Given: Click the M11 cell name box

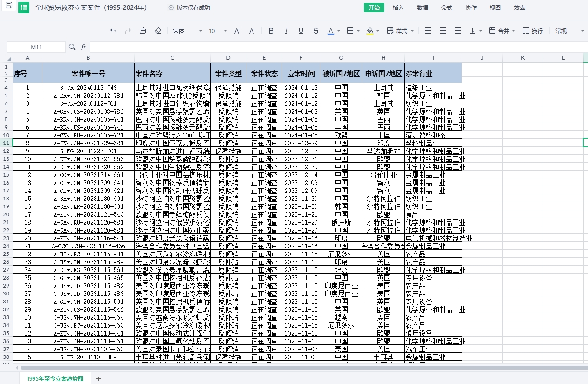Looking at the screenshot, I should tap(36, 47).
